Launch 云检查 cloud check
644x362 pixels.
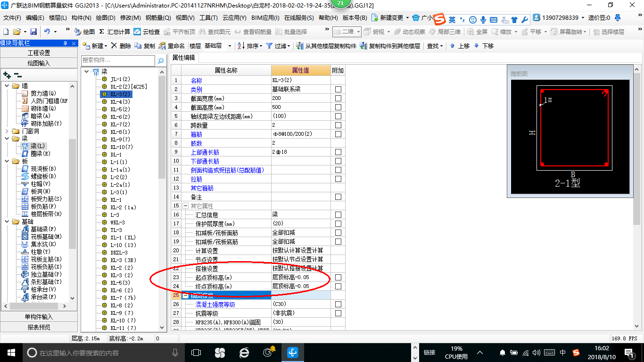pyautogui.click(x=147, y=32)
